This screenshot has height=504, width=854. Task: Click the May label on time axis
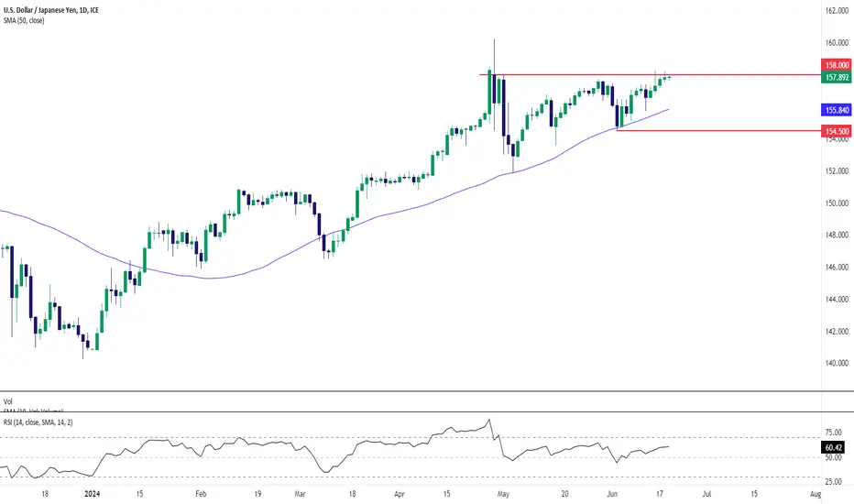point(503,494)
